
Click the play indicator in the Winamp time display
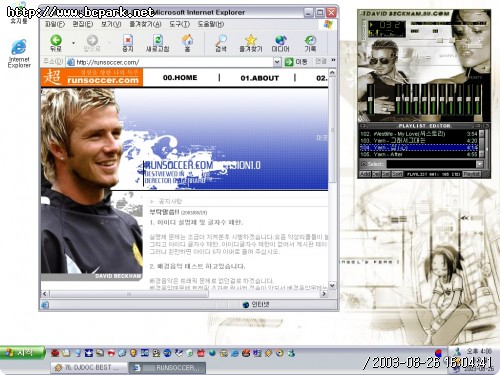tap(371, 25)
